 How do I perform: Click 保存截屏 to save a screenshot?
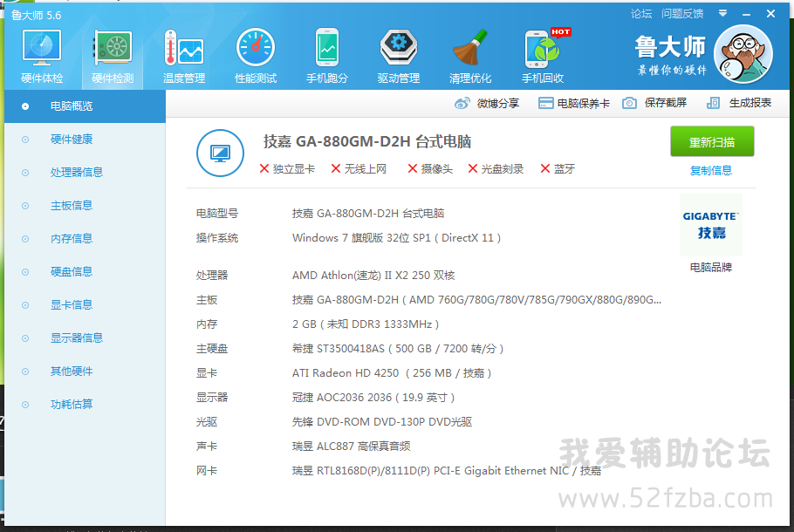tap(655, 103)
